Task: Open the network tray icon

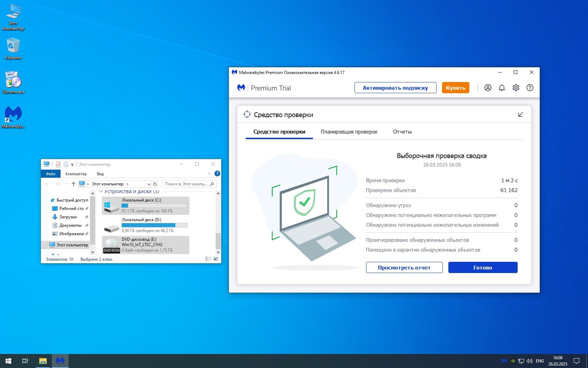Action: pyautogui.click(x=521, y=361)
